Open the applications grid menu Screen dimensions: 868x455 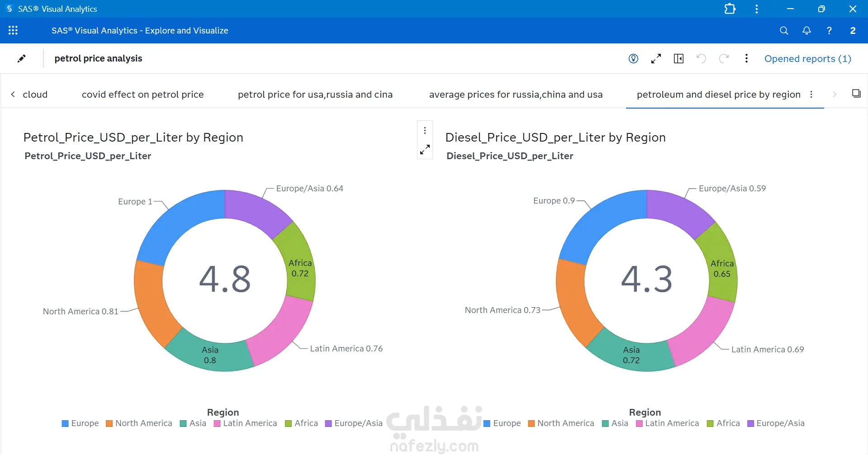[x=13, y=30]
